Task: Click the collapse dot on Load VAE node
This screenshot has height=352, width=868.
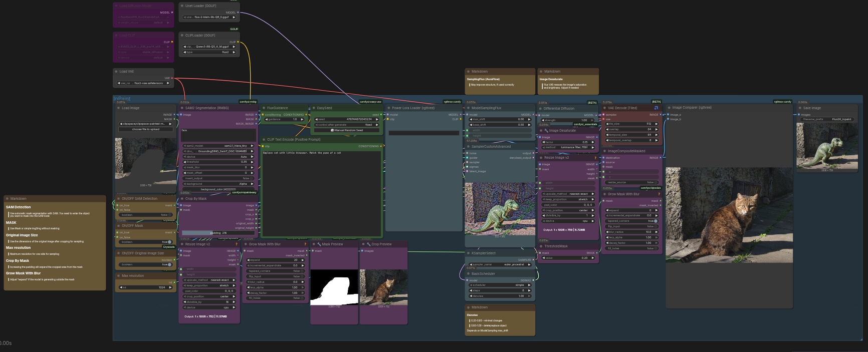Action: (116, 72)
